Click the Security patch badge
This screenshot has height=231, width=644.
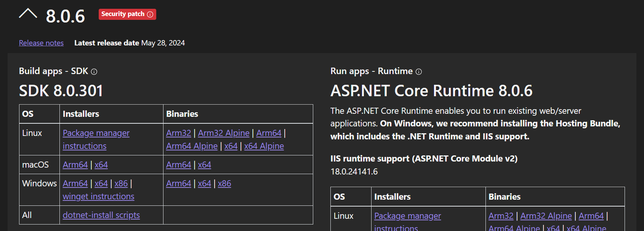pos(127,14)
